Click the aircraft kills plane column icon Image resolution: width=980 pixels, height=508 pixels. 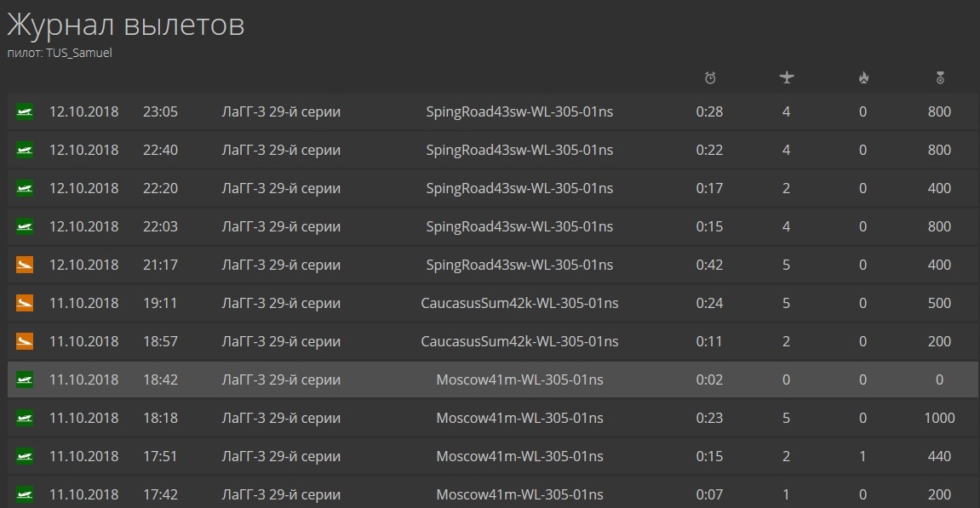787,78
